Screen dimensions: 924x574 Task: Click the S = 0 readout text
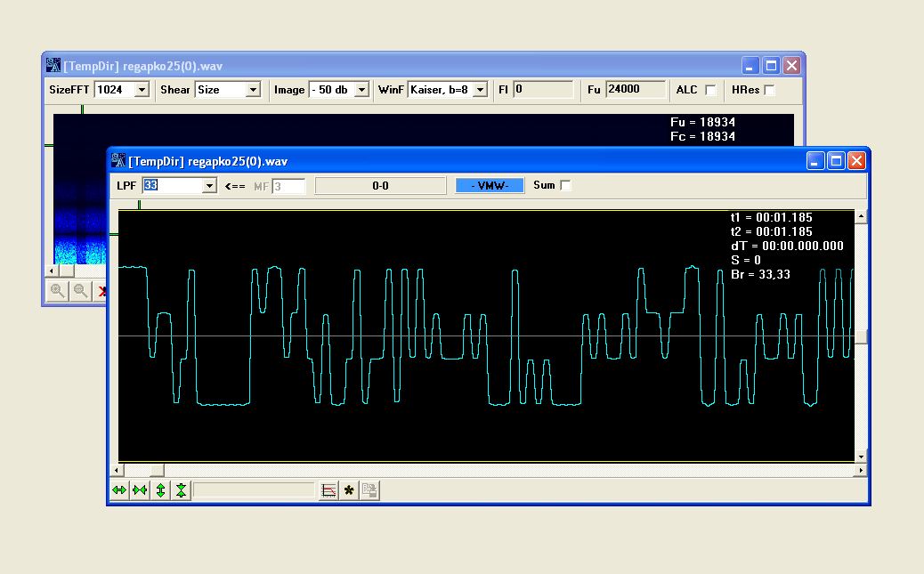tap(746, 260)
